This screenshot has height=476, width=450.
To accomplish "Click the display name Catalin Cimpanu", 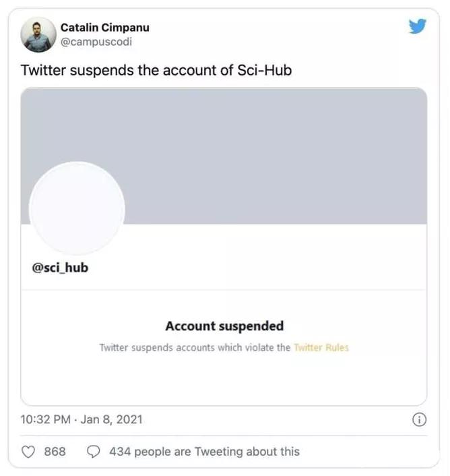I will [104, 28].
